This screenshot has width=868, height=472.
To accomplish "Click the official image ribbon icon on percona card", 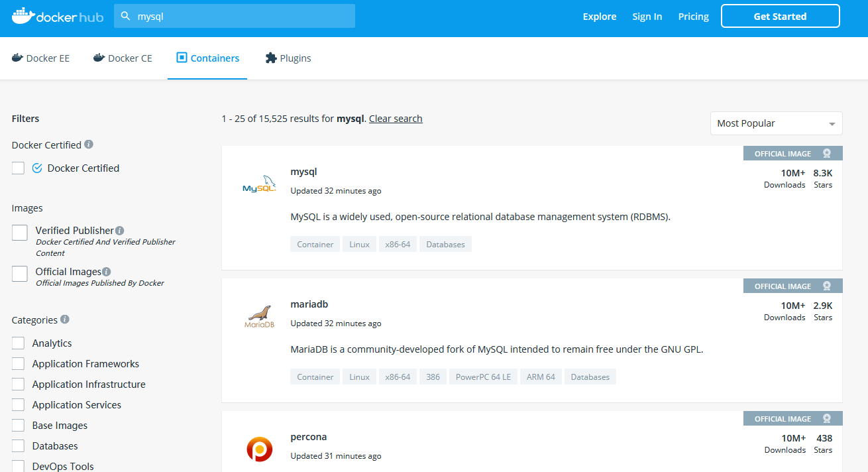I will [827, 418].
